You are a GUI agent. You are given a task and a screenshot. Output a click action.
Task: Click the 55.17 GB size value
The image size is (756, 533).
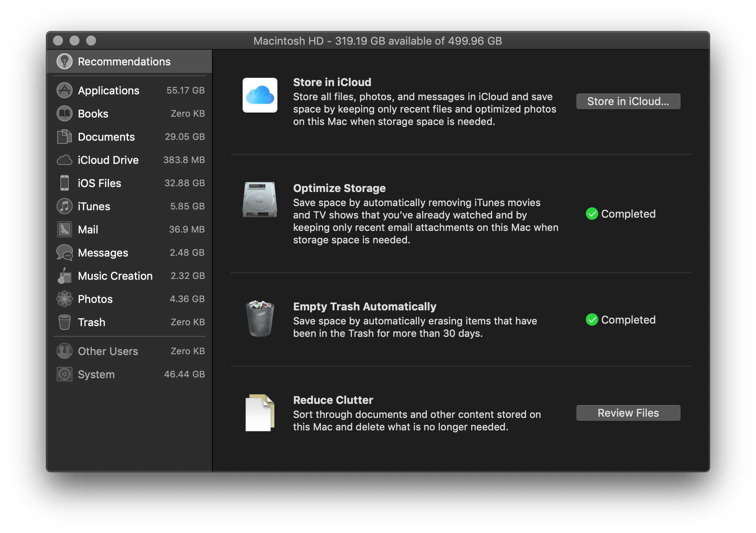tap(185, 90)
